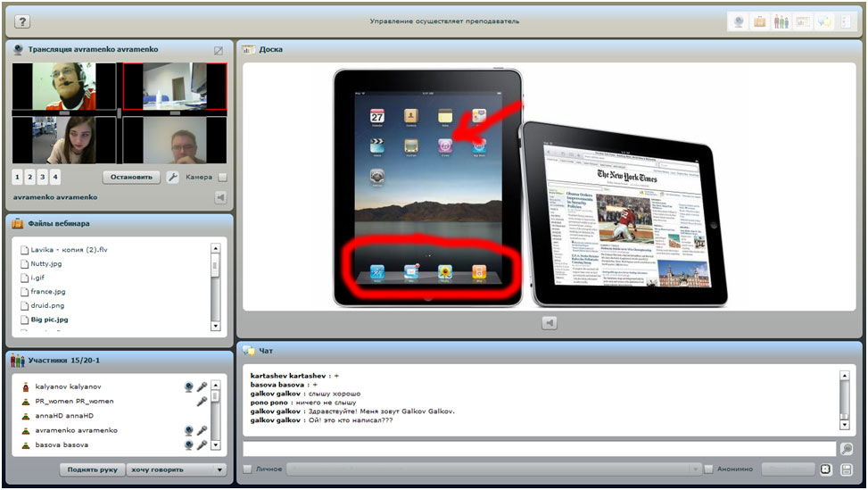Open the emoticon picker in chat bar
This screenshot has height=490, width=868.
[x=826, y=469]
